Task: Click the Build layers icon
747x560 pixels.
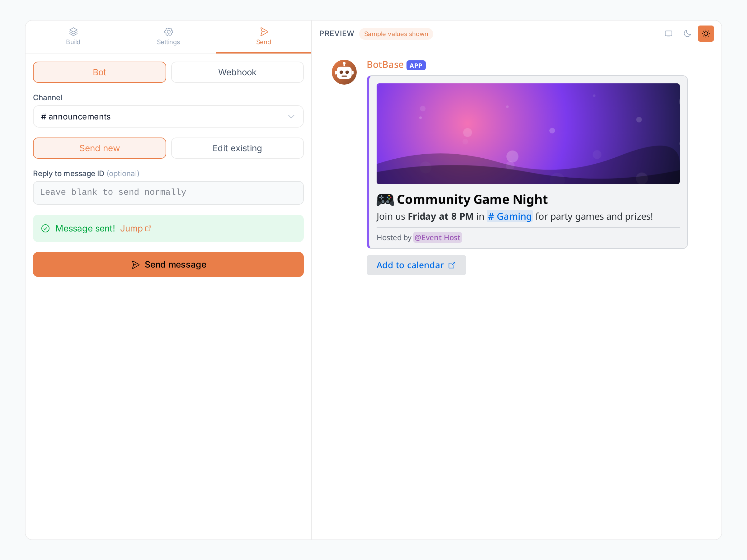Action: point(73,32)
